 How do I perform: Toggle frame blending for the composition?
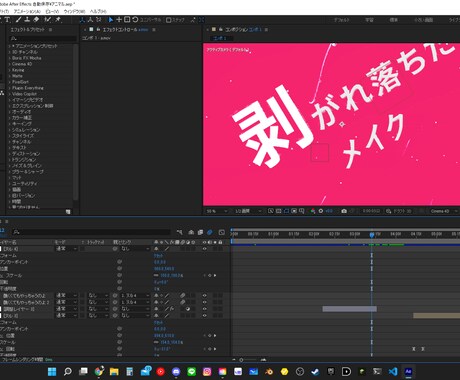tap(200, 232)
